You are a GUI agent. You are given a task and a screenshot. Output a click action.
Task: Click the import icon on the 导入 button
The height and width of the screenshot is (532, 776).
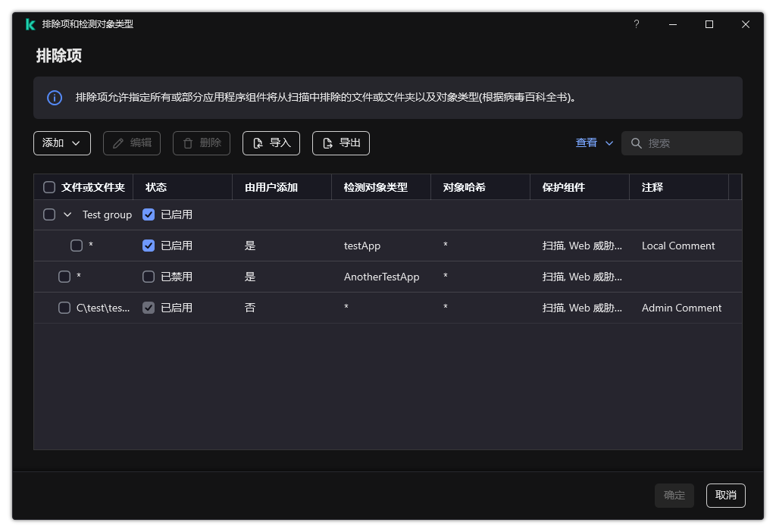click(256, 142)
